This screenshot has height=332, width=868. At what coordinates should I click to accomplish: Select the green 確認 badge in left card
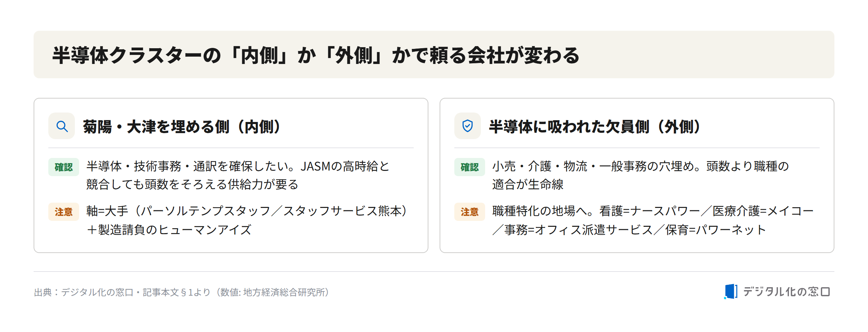pyautogui.click(x=64, y=167)
